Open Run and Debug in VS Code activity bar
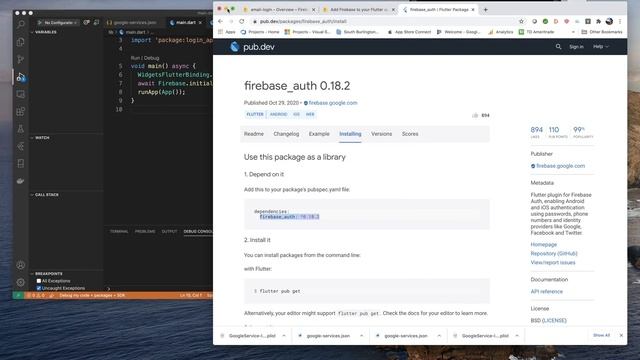This screenshot has width=640, height=360. point(20,77)
